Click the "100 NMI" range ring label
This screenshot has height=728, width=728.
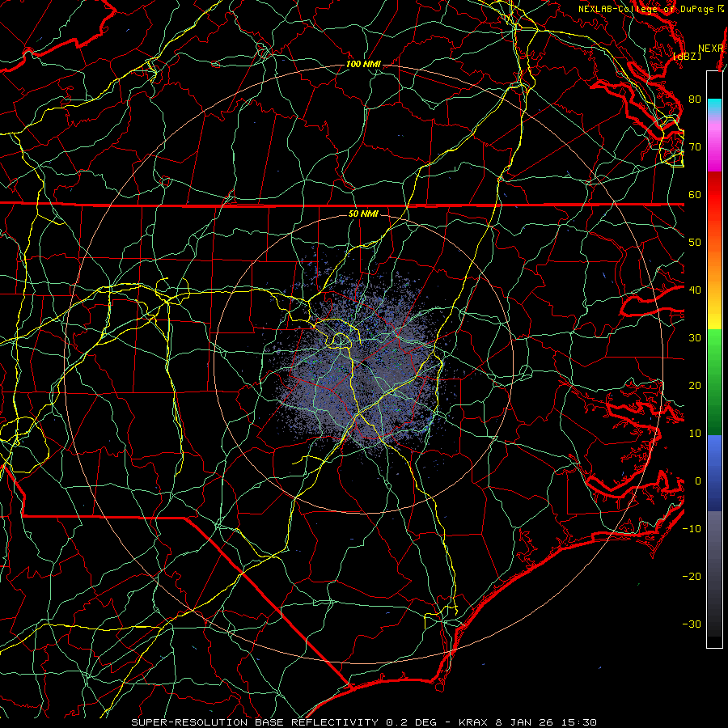pyautogui.click(x=363, y=64)
